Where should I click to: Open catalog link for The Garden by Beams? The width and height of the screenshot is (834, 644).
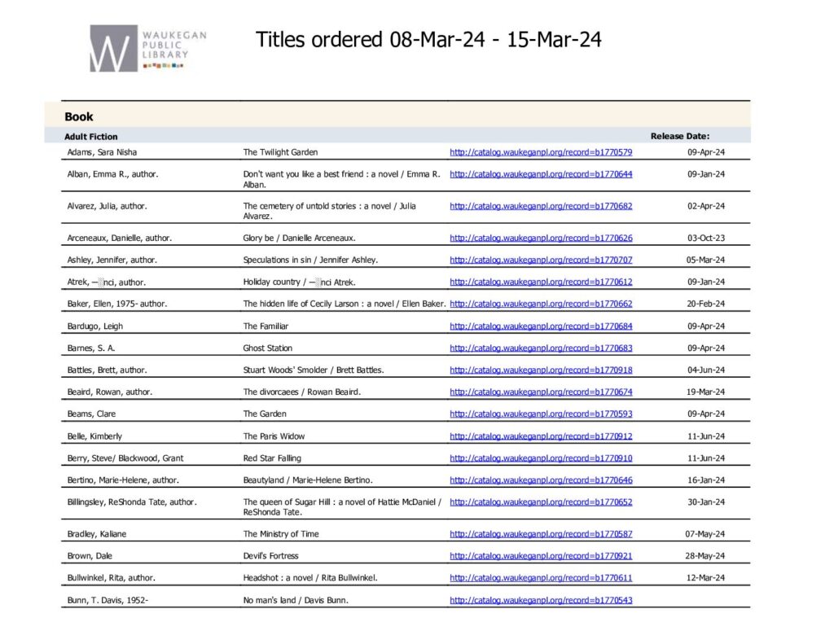pyautogui.click(x=541, y=414)
